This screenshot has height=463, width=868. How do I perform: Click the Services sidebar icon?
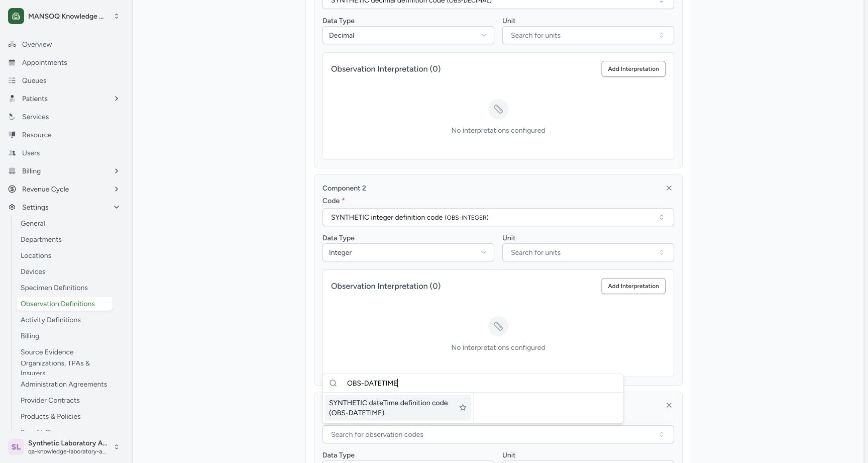12,117
